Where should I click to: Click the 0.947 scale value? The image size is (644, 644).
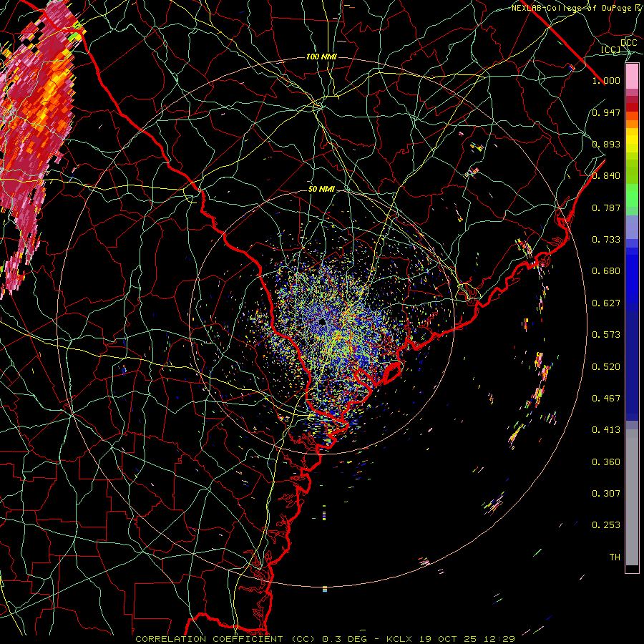[x=606, y=112]
